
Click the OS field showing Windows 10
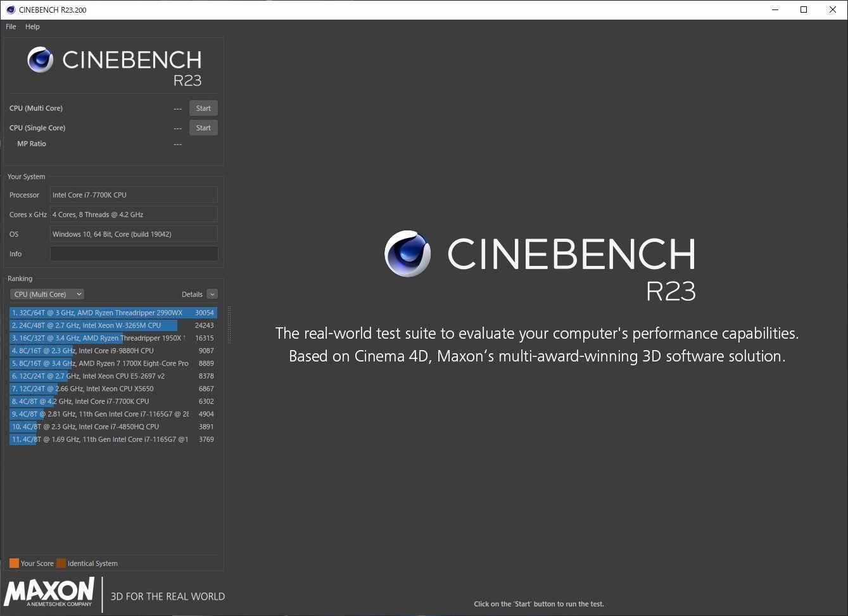point(134,234)
